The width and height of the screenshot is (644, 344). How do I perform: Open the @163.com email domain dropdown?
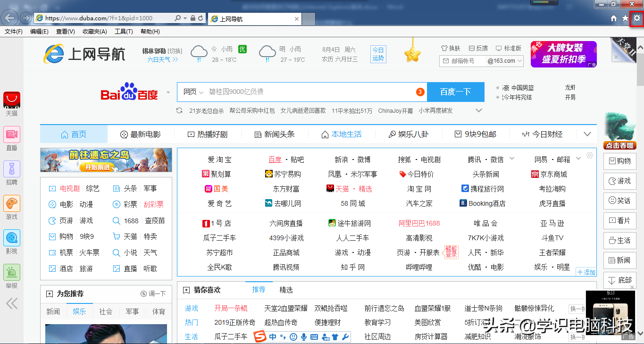505,61
